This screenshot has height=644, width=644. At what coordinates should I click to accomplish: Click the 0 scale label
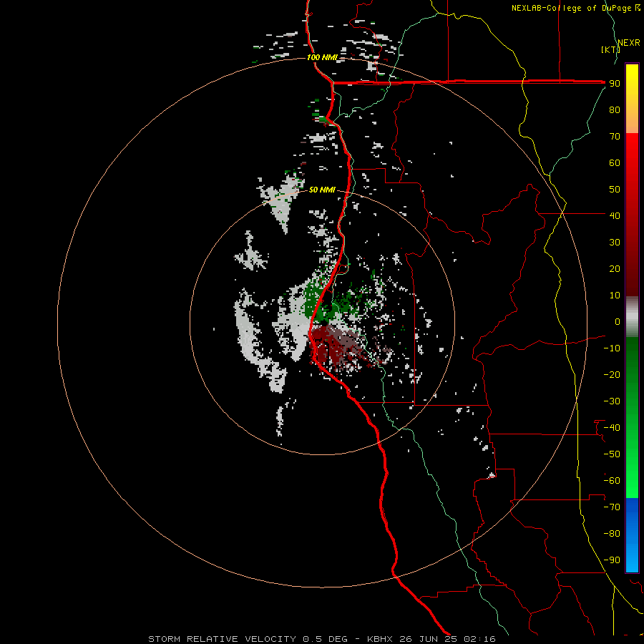[618, 322]
